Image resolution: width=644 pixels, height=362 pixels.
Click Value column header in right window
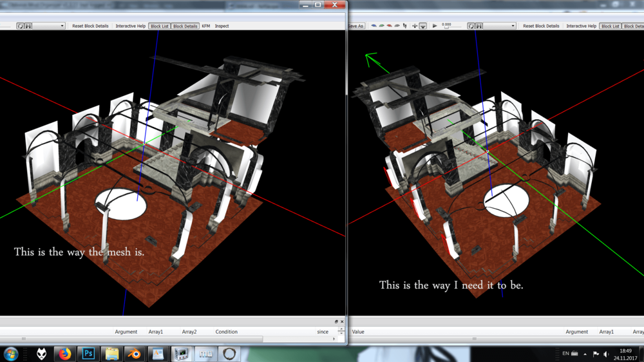(x=358, y=332)
